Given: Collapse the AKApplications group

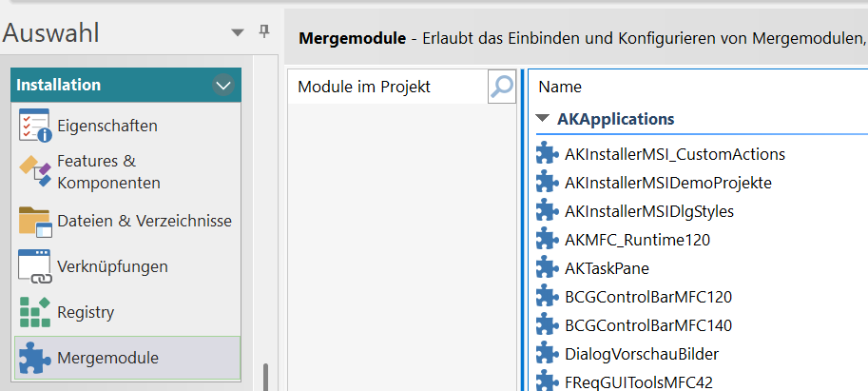Looking at the screenshot, I should pos(543,120).
